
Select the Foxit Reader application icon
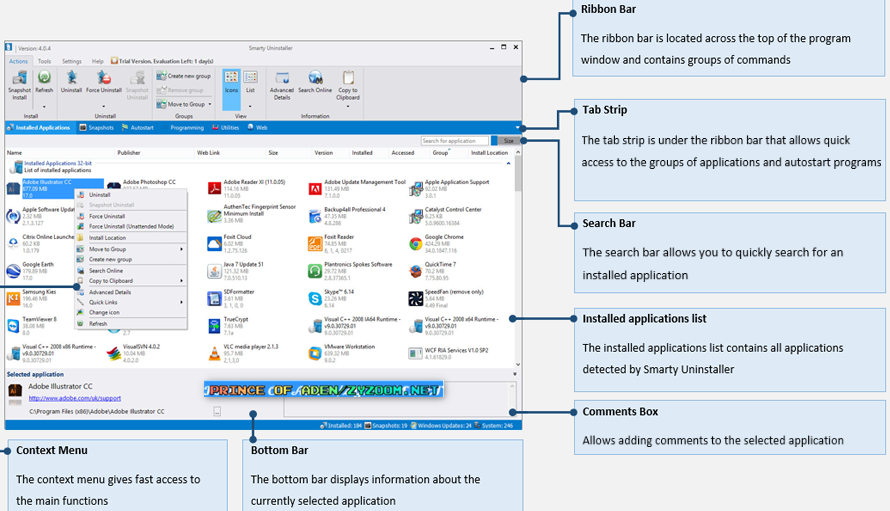pyautogui.click(x=315, y=244)
